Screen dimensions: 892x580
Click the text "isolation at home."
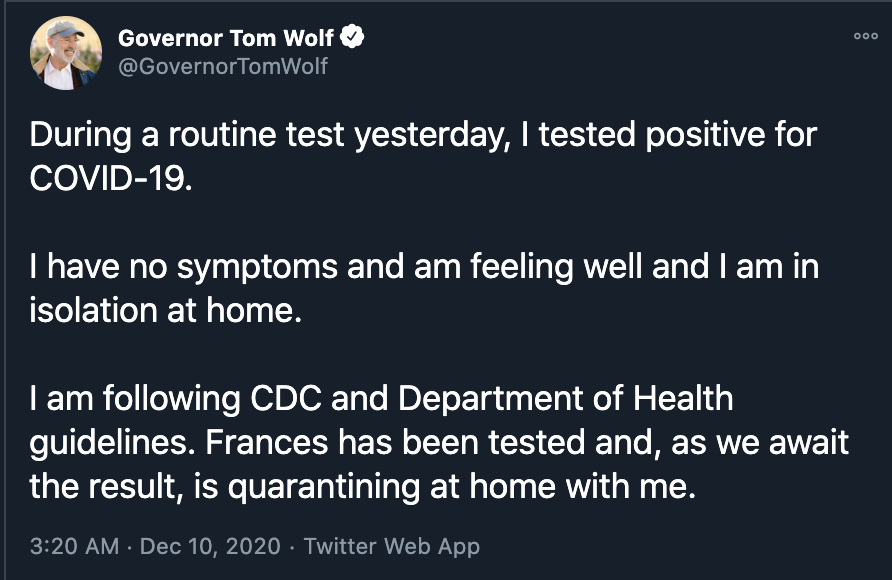[165, 310]
